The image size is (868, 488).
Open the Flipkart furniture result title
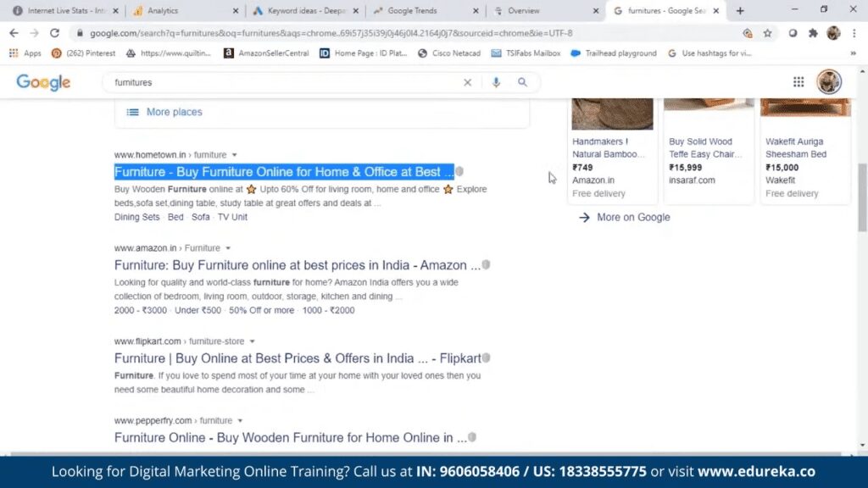tap(298, 358)
